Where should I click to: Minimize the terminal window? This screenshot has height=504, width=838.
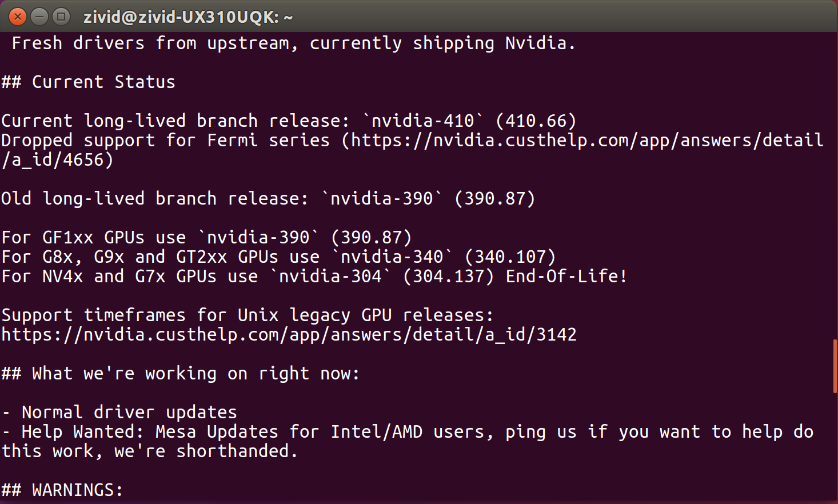point(39,17)
